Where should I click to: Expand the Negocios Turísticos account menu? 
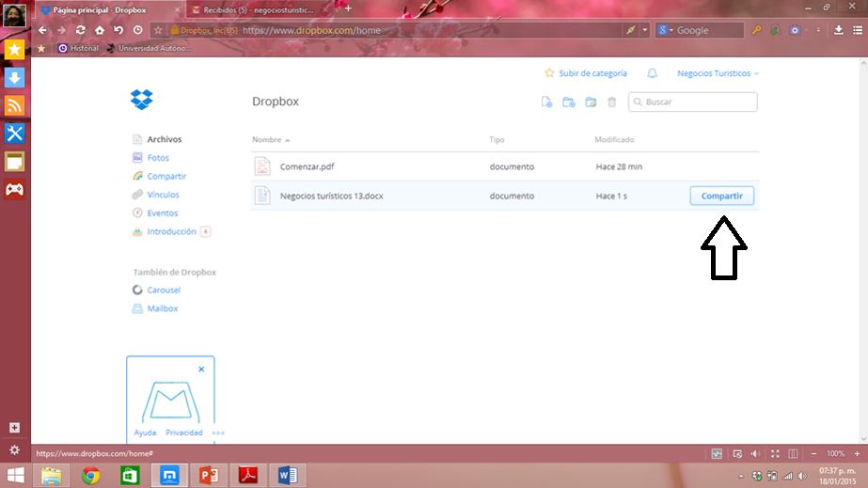718,73
